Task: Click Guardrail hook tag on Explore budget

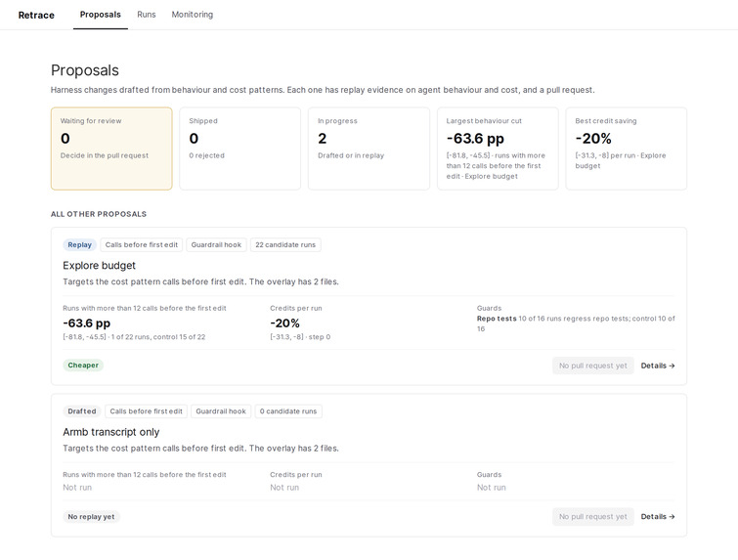Action: (216, 244)
